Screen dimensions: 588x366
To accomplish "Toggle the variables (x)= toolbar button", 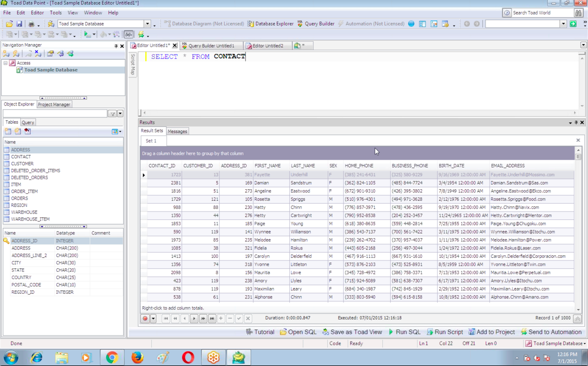I will tap(128, 35).
